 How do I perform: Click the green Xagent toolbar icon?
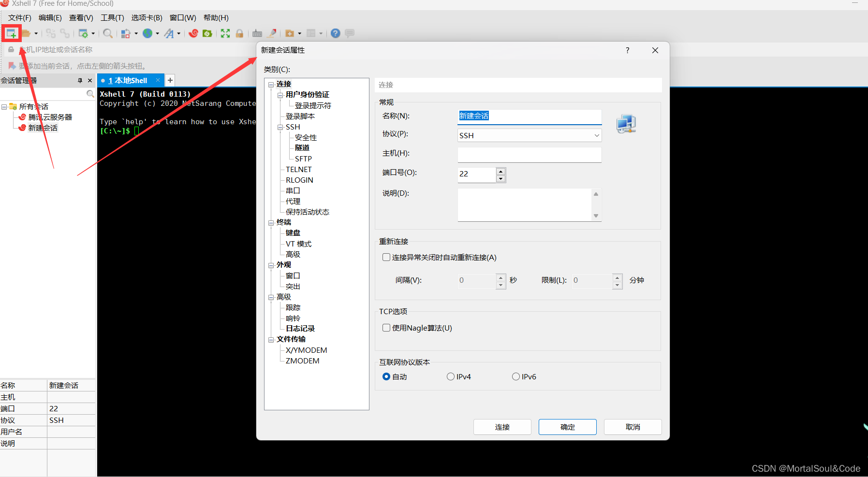tap(207, 33)
